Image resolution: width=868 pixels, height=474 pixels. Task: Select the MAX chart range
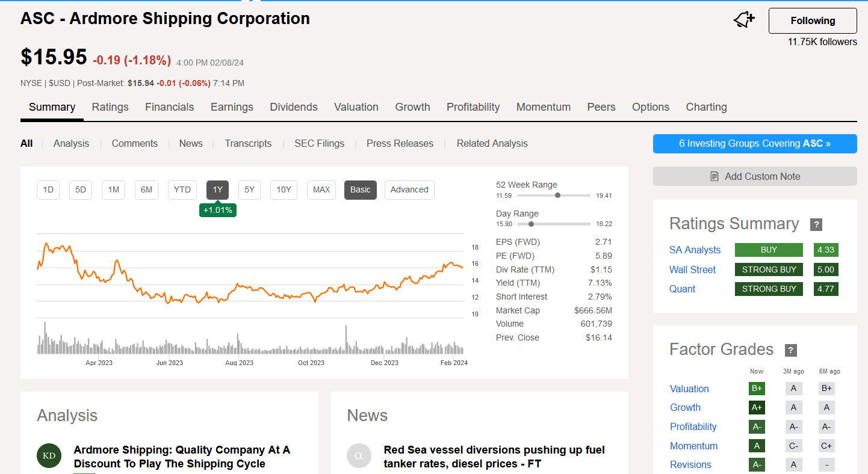(x=321, y=189)
